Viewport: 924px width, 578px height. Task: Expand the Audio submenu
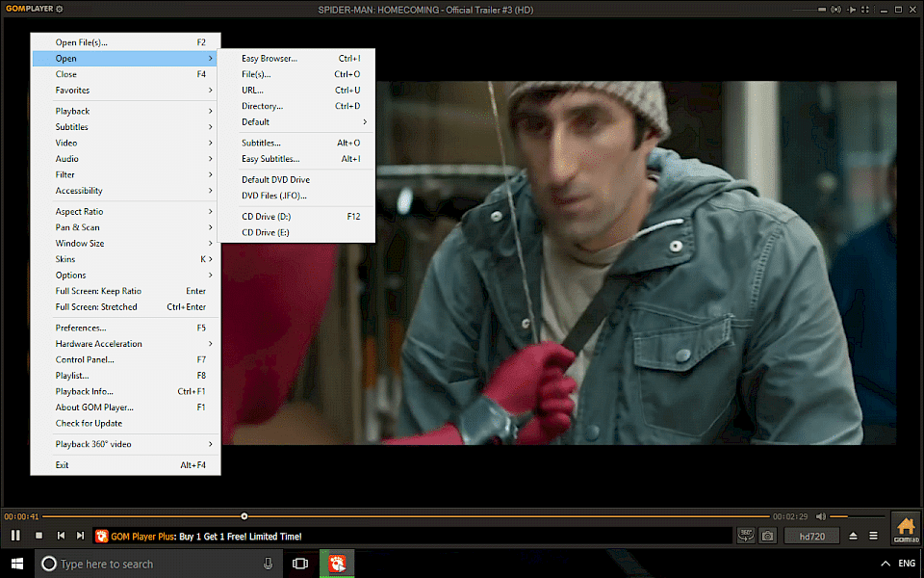[125, 159]
